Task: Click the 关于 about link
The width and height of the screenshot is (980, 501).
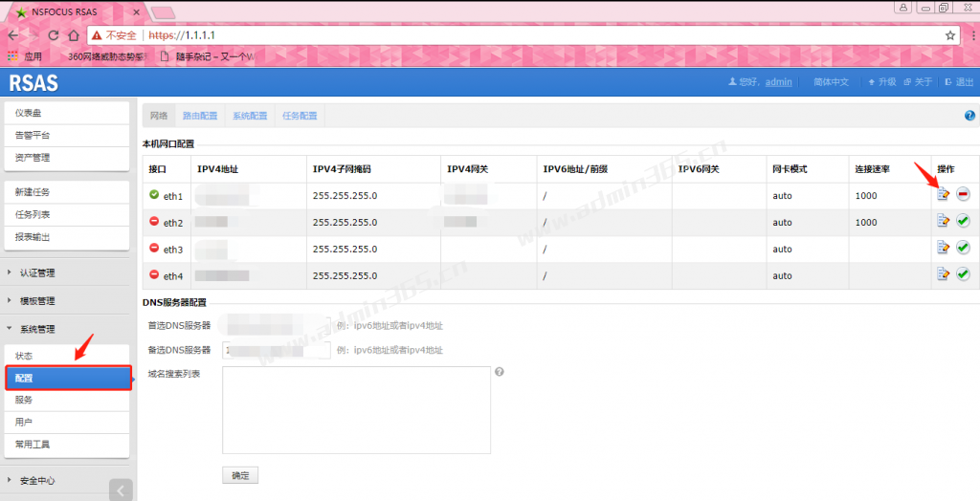Action: pos(918,82)
